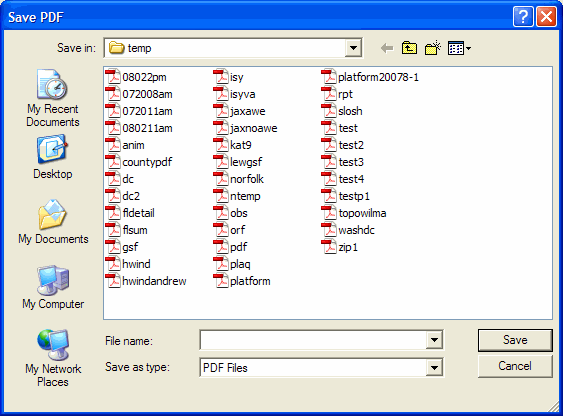Expand the Save in folder dropdown
Screen dimensions: 563x416
coord(353,48)
